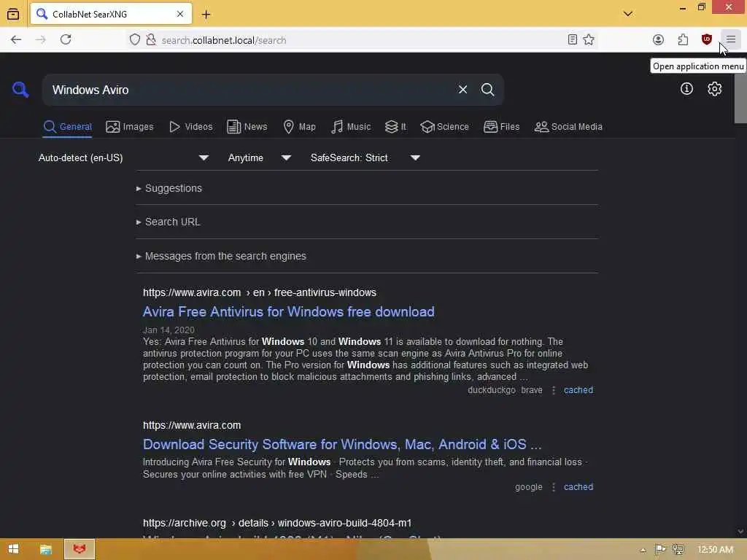
Task: Click the page vertical scrollbar thumb
Action: pyautogui.click(x=740, y=98)
